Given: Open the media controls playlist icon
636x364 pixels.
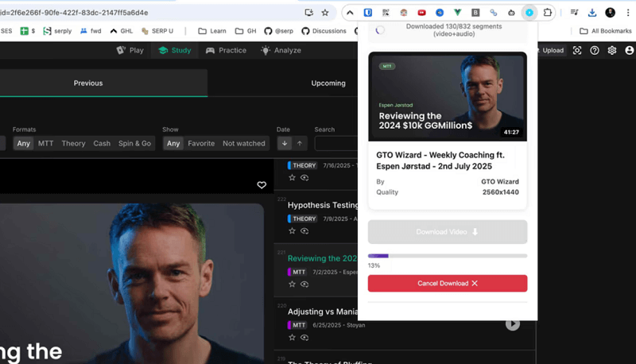Looking at the screenshot, I should [x=574, y=13].
